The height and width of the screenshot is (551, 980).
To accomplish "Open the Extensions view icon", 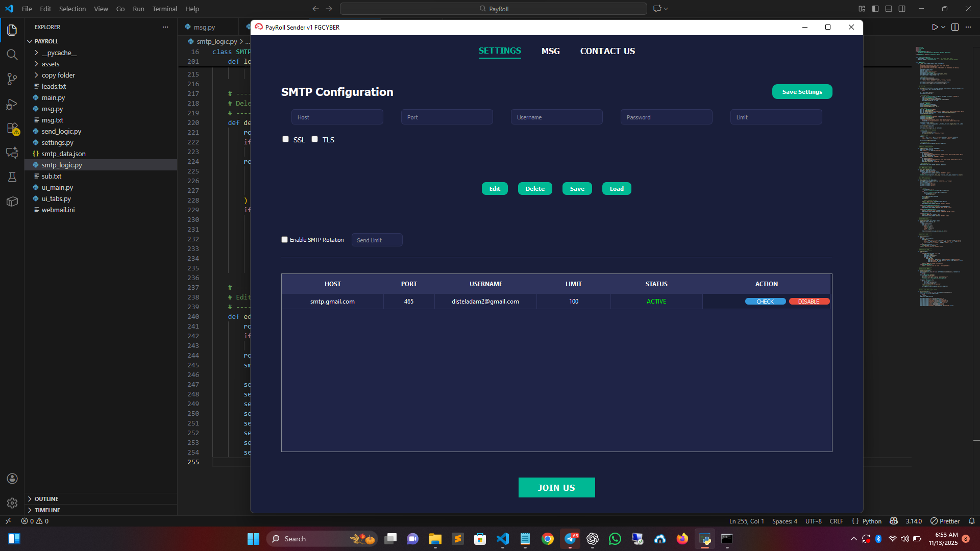I will [12, 129].
